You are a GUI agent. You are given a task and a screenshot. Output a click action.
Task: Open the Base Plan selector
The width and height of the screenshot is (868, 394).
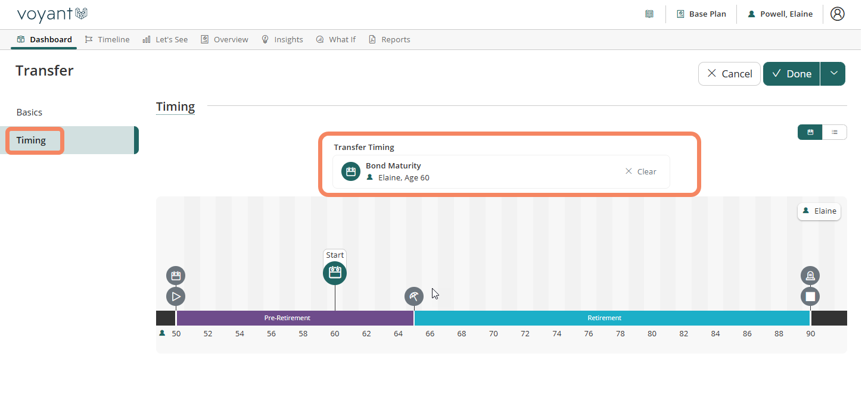701,14
